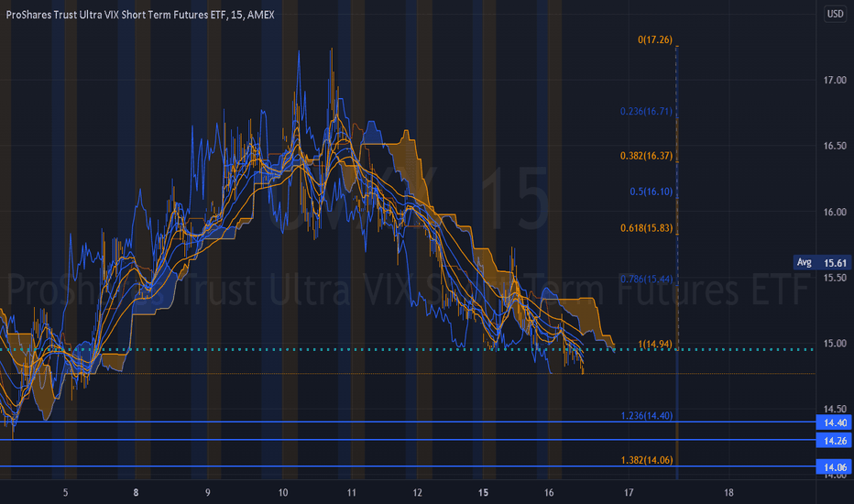Click date 5 on the time axis

65,493
